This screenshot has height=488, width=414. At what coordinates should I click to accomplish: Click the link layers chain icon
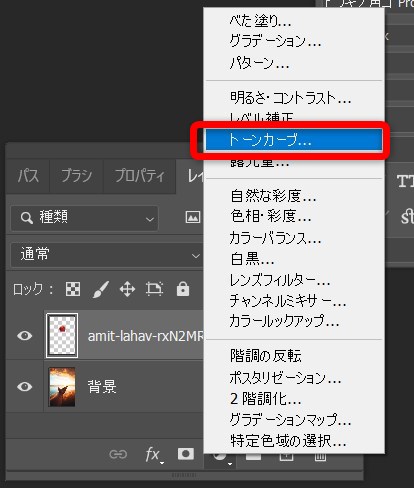point(118,454)
